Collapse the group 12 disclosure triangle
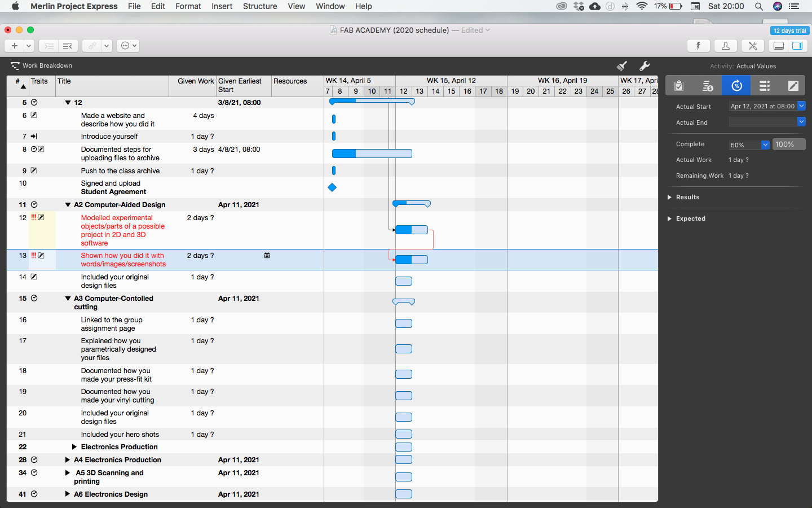The height and width of the screenshot is (508, 812). click(x=68, y=103)
